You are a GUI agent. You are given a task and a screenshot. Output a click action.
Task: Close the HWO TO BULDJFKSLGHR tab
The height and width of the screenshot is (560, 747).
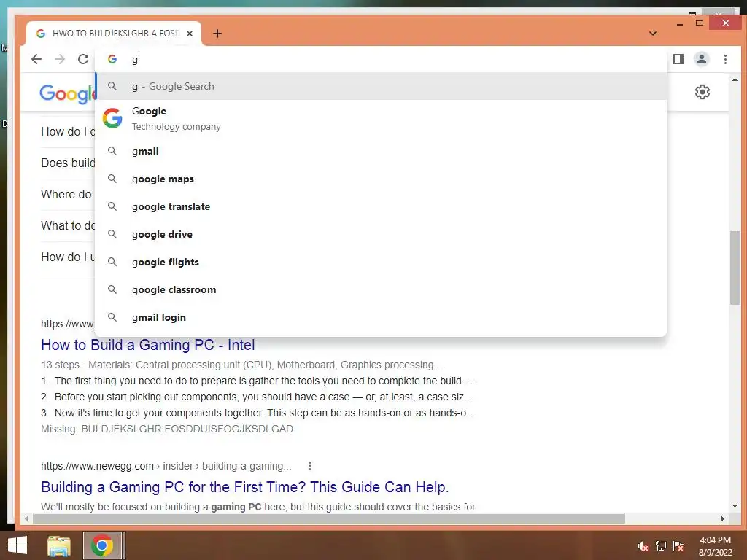pos(190,34)
